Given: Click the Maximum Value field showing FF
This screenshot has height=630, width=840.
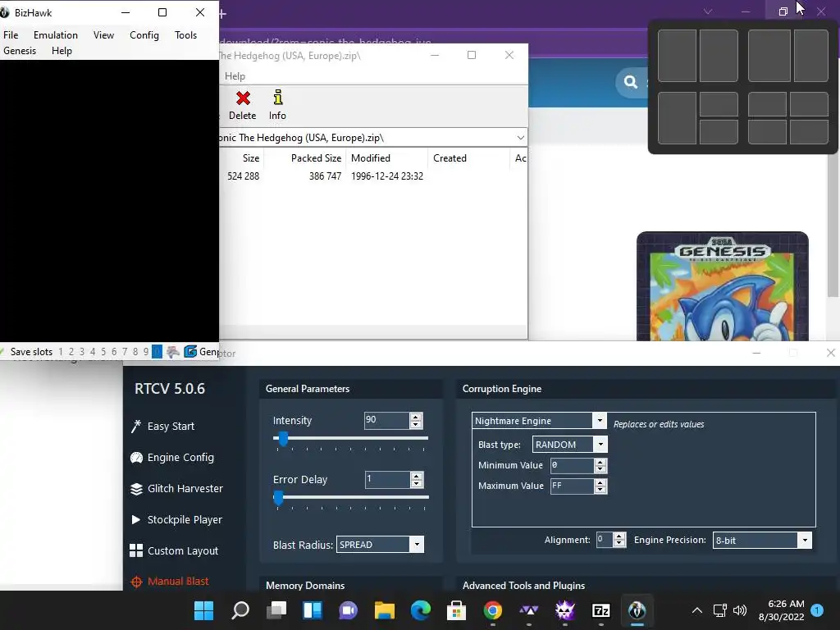Looking at the screenshot, I should [572, 486].
